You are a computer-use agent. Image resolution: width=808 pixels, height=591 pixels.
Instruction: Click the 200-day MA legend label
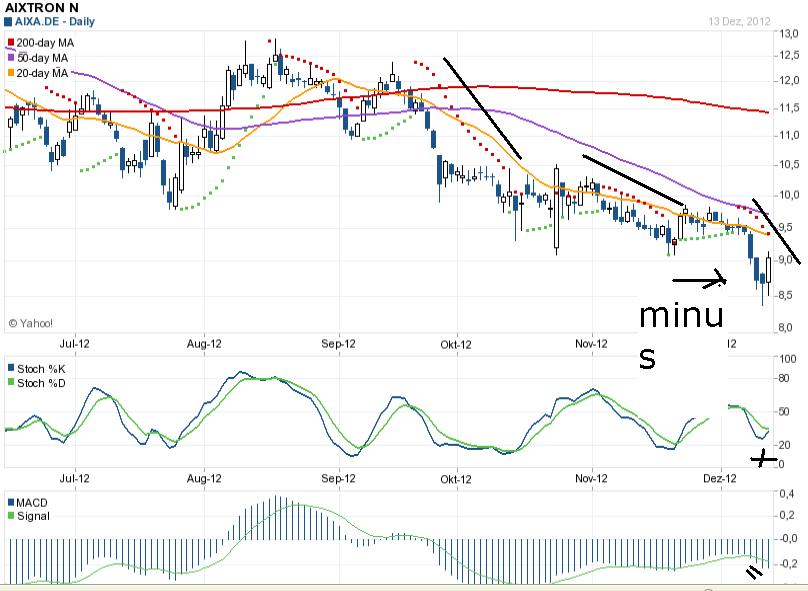[x=45, y=43]
